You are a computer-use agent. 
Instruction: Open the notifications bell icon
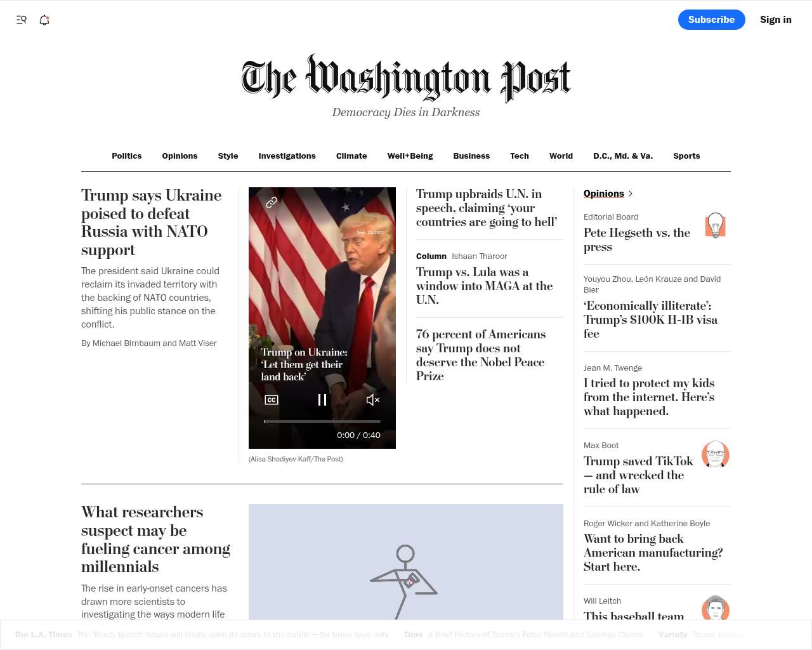coord(44,20)
